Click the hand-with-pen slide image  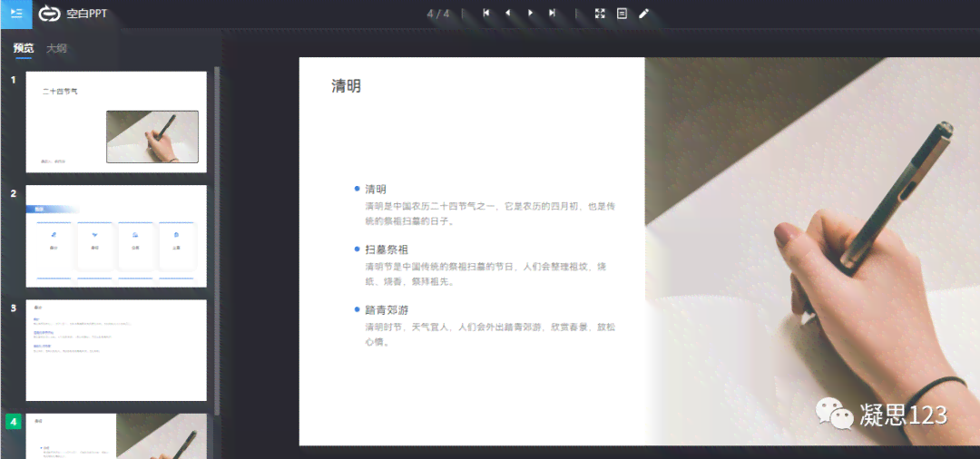pos(812,251)
